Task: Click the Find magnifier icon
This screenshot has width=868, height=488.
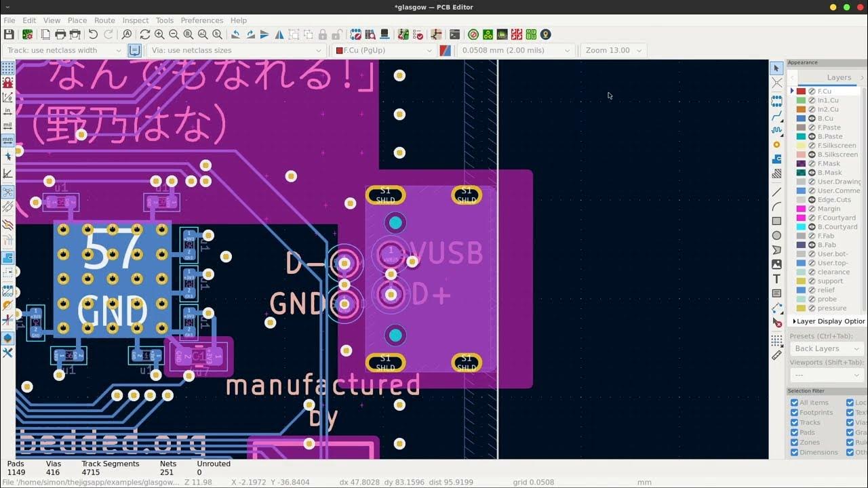Action: click(127, 34)
